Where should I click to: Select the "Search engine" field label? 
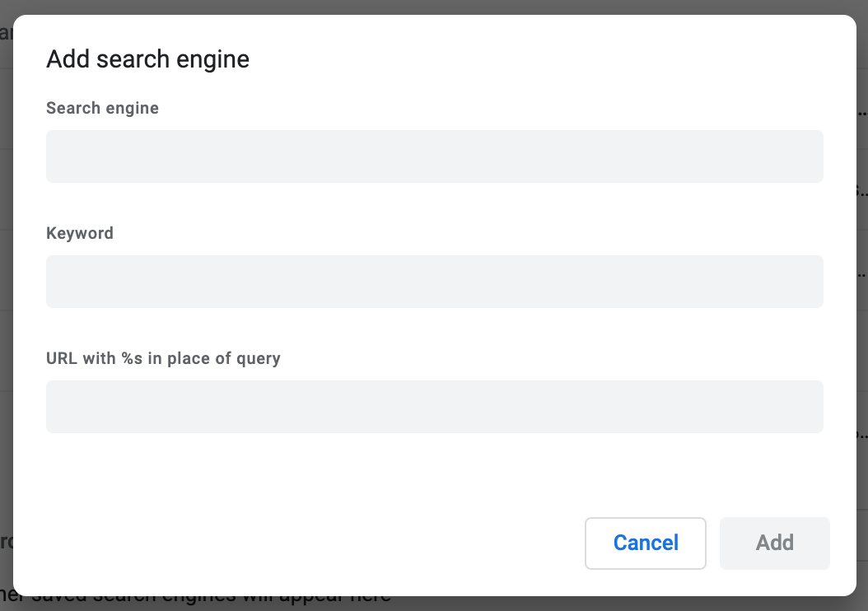[x=102, y=108]
